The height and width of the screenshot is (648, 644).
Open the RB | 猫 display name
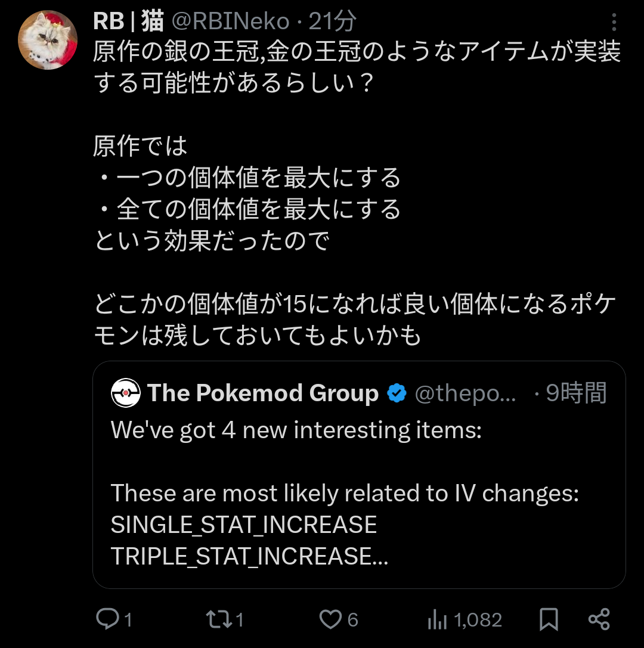129,21
